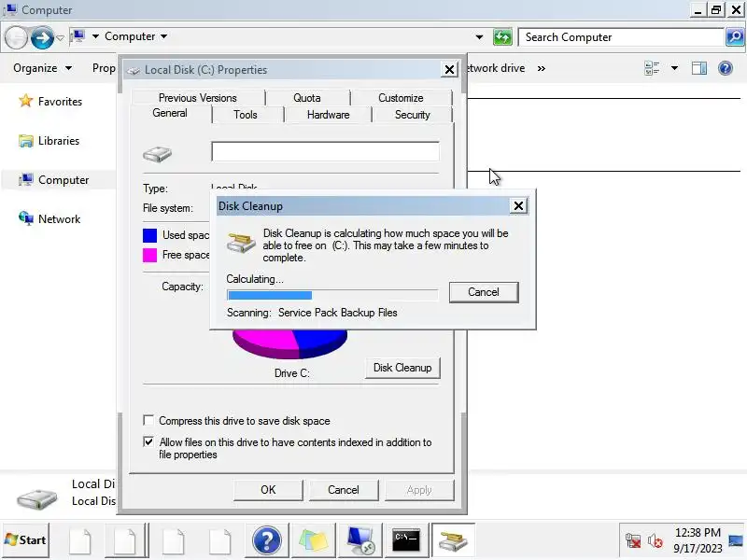Close the Local Disk Properties dialog
Screen dimensions: 747x560
click(449, 70)
